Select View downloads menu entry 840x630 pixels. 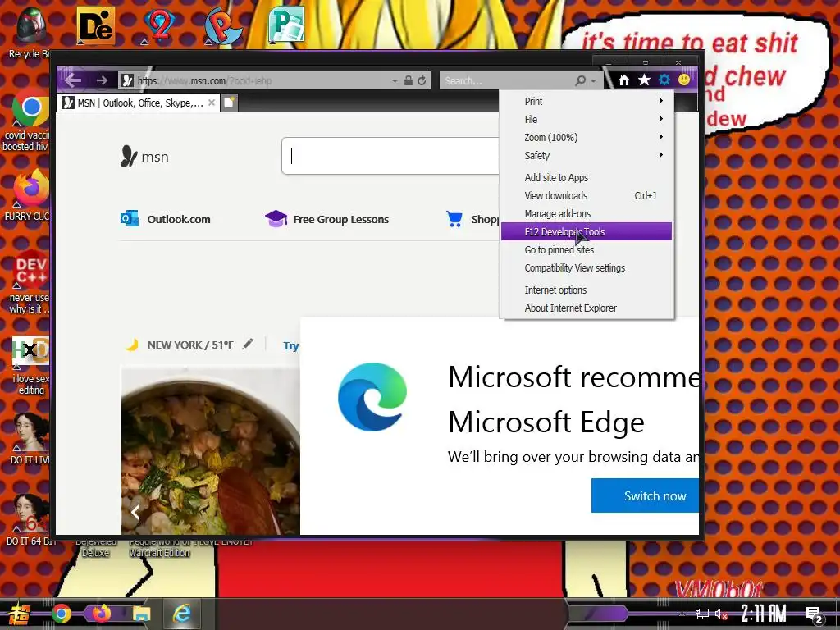(587, 195)
